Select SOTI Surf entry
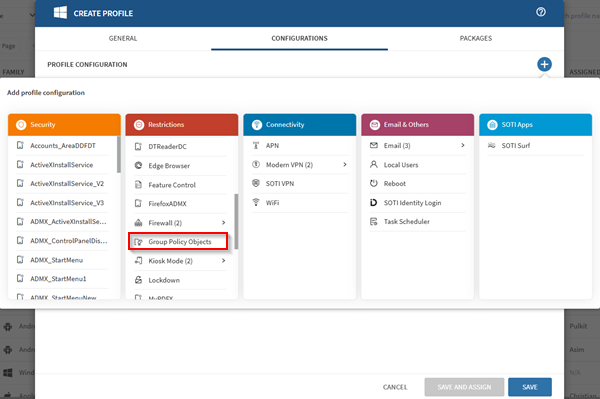The image size is (600, 399). pos(535,145)
